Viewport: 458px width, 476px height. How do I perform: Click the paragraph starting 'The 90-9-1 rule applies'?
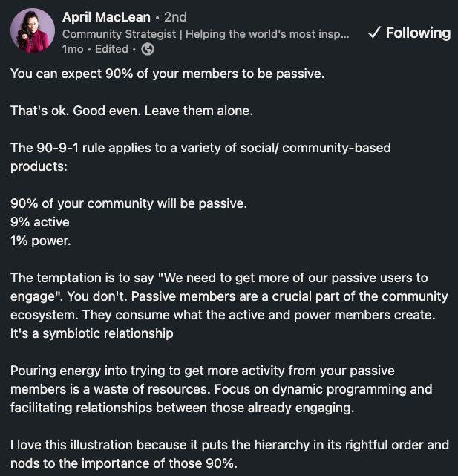[x=200, y=157]
